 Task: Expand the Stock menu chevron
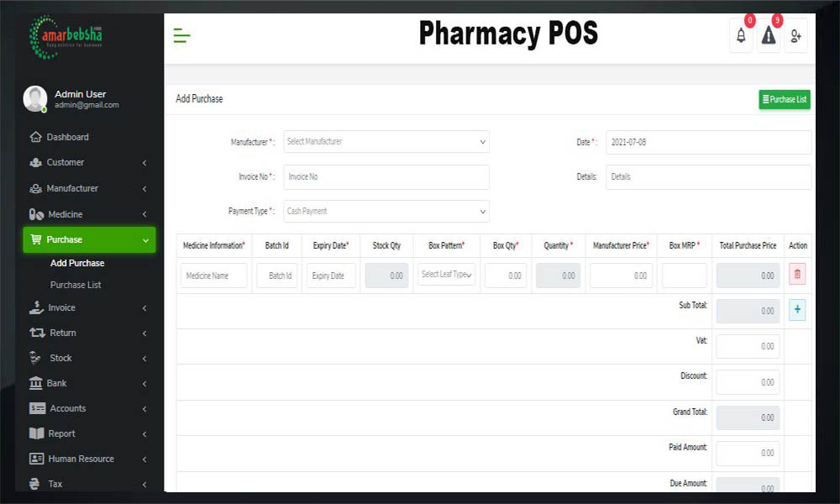[x=144, y=359]
